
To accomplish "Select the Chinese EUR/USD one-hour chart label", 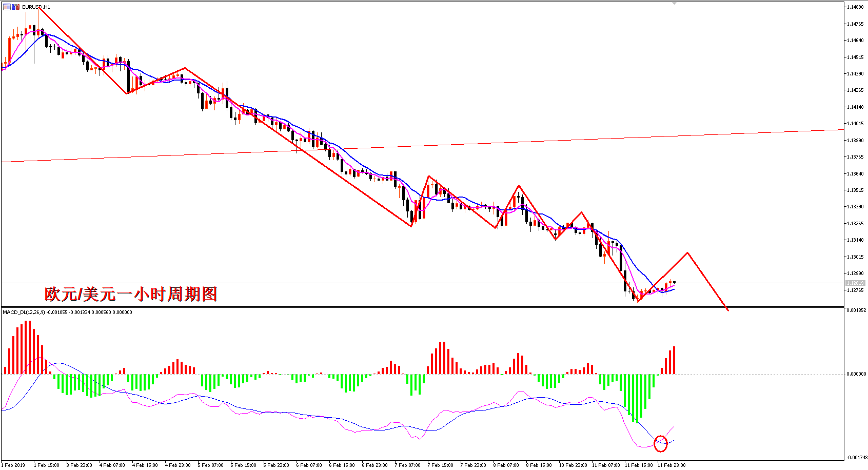I will point(131,294).
